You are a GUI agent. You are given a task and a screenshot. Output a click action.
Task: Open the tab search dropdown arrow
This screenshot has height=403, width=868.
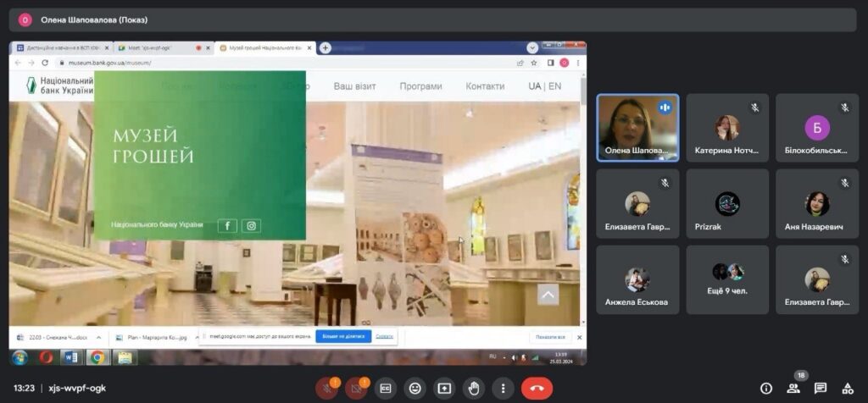(x=532, y=48)
